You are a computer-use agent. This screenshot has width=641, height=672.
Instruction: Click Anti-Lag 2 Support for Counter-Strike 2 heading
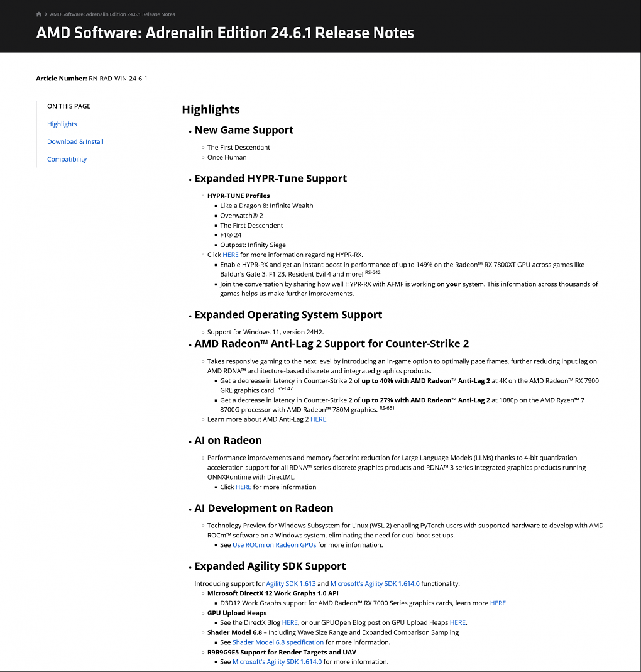(332, 344)
